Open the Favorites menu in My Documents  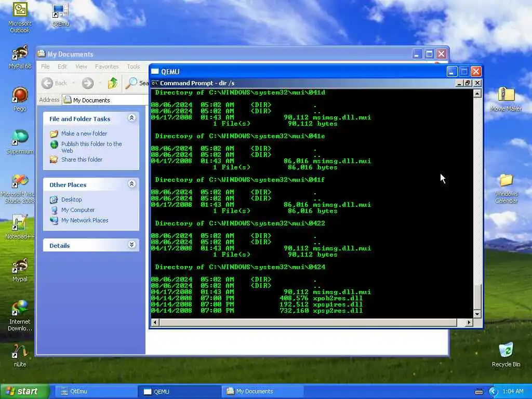pos(107,66)
